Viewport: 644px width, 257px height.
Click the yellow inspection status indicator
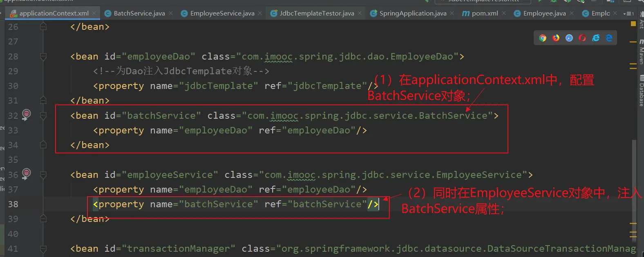point(633,24)
